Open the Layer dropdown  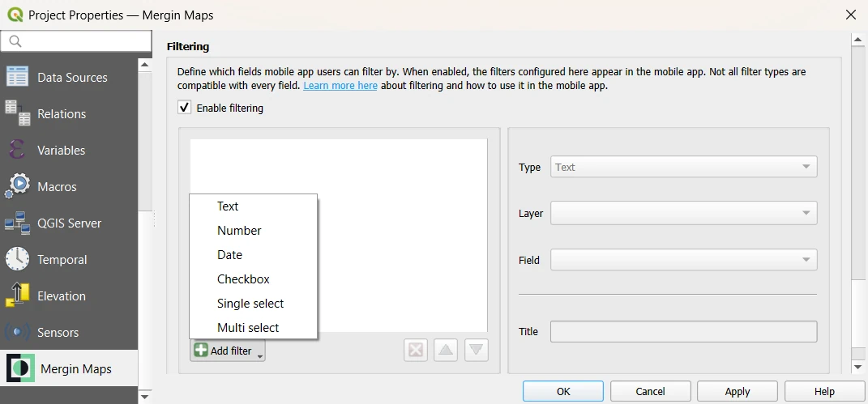pos(684,213)
